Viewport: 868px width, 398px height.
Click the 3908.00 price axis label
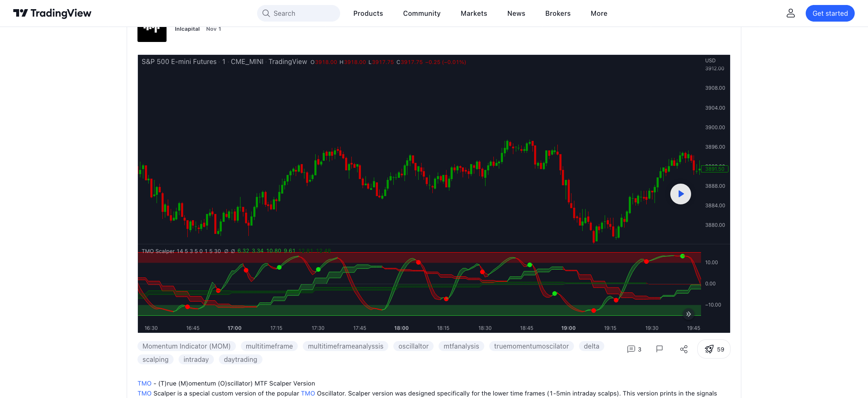715,88
